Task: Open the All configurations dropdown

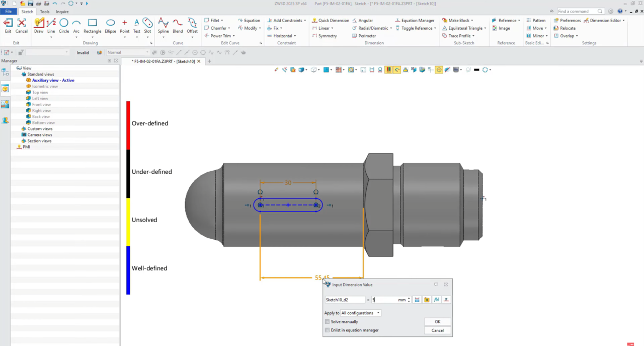Action: [x=361, y=313]
